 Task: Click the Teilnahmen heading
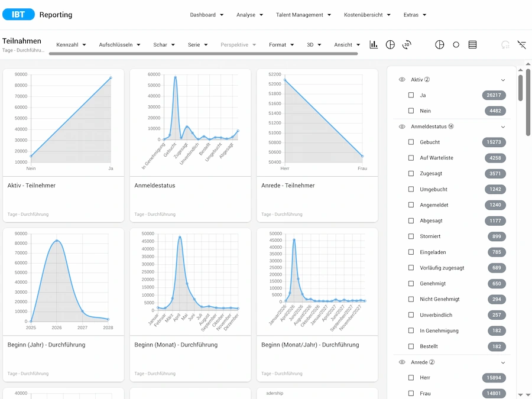(22, 41)
